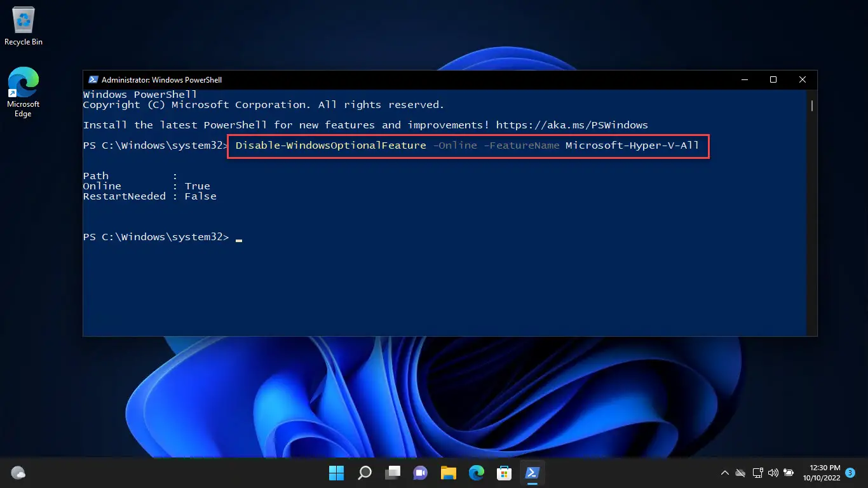Open network settings from the tray
This screenshot has height=488, width=868.
tap(757, 473)
